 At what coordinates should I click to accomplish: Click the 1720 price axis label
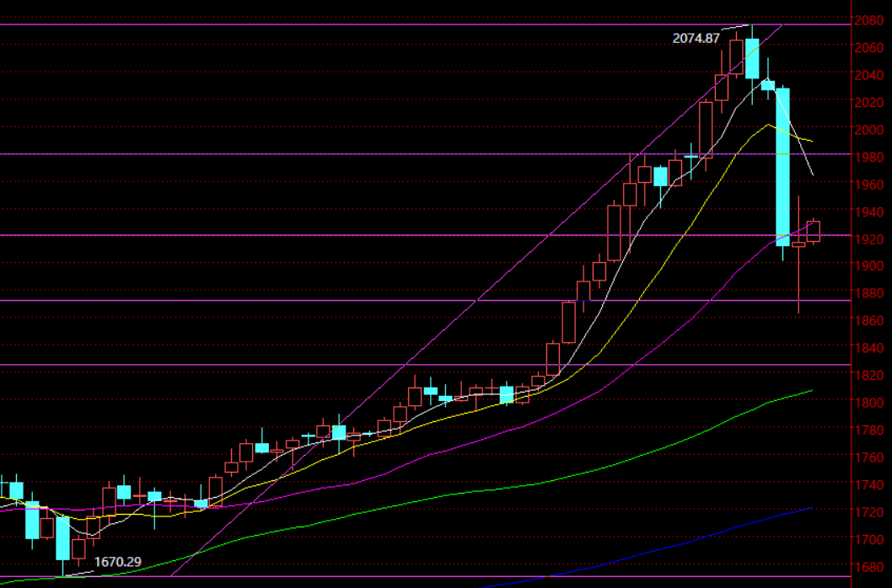click(869, 512)
